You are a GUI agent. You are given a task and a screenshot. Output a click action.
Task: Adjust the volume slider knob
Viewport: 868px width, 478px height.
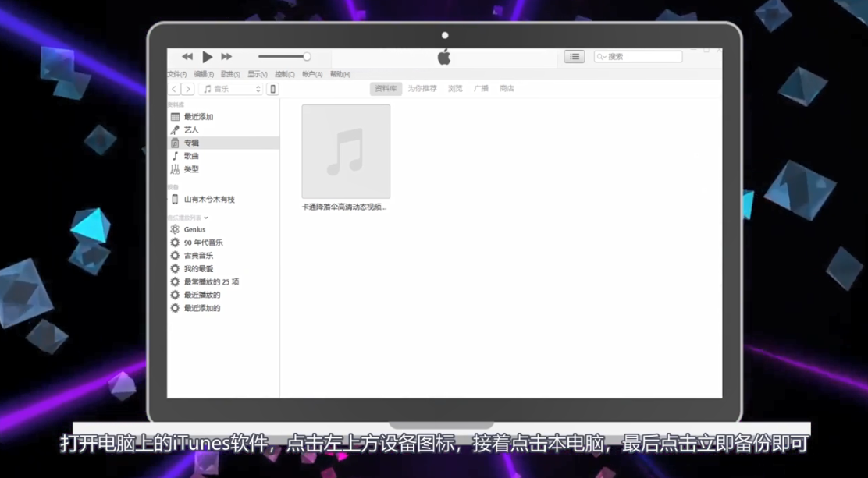(307, 56)
